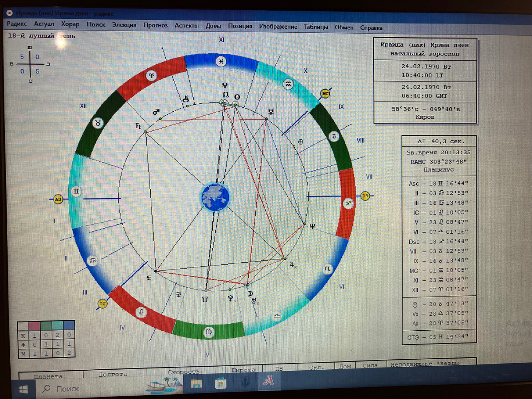Click the Pisces sign on the zodiac ring
The width and height of the screenshot is (532, 399).
220,62
